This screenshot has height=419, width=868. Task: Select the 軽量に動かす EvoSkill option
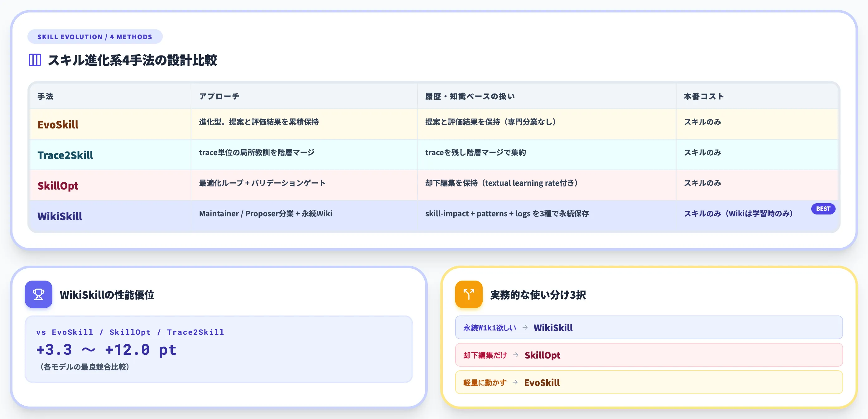pos(649,382)
